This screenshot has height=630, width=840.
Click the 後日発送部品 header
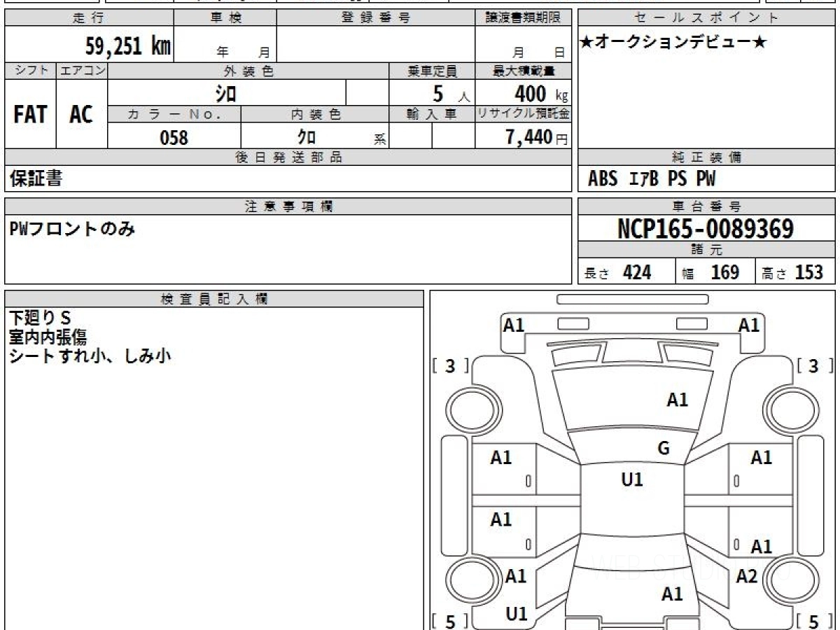click(x=288, y=157)
